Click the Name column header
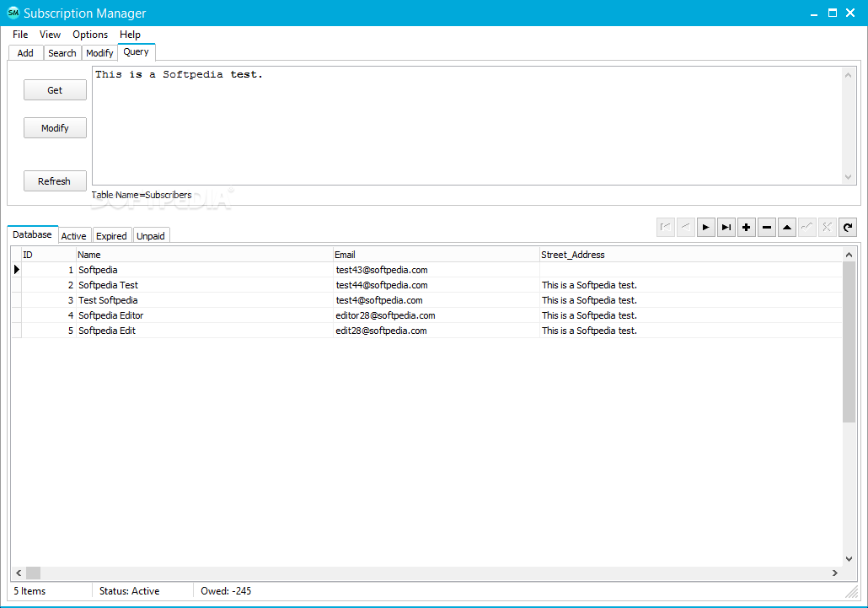 [x=204, y=255]
